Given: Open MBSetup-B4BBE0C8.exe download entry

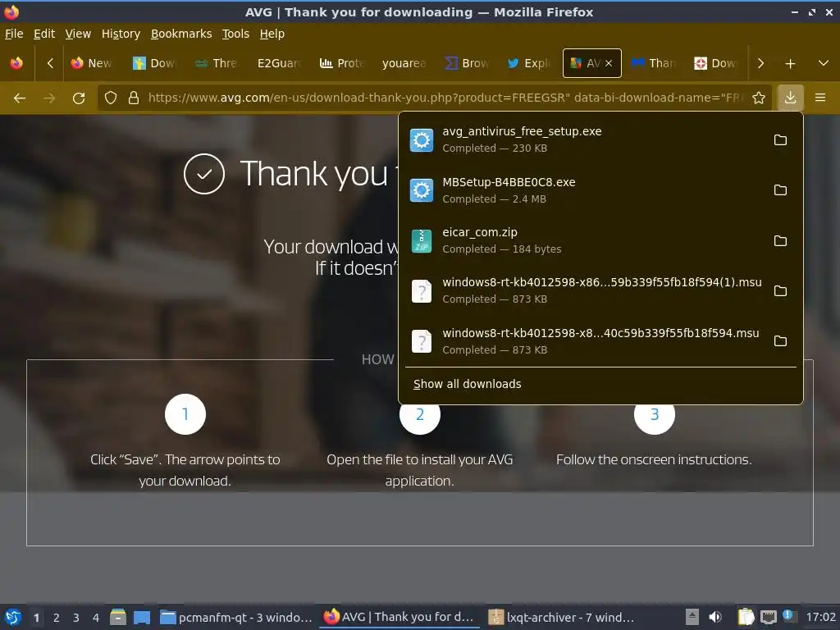Looking at the screenshot, I should tap(584, 190).
